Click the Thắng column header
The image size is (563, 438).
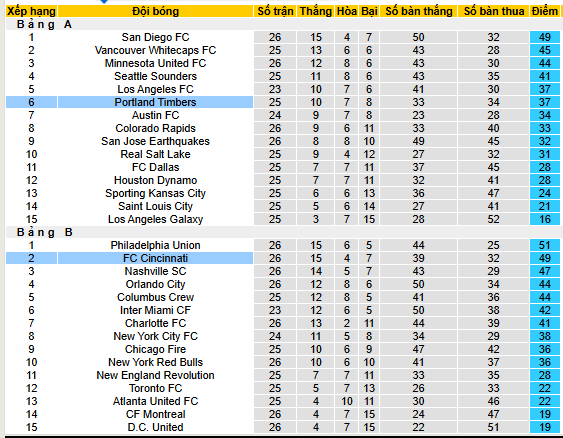pos(316,11)
